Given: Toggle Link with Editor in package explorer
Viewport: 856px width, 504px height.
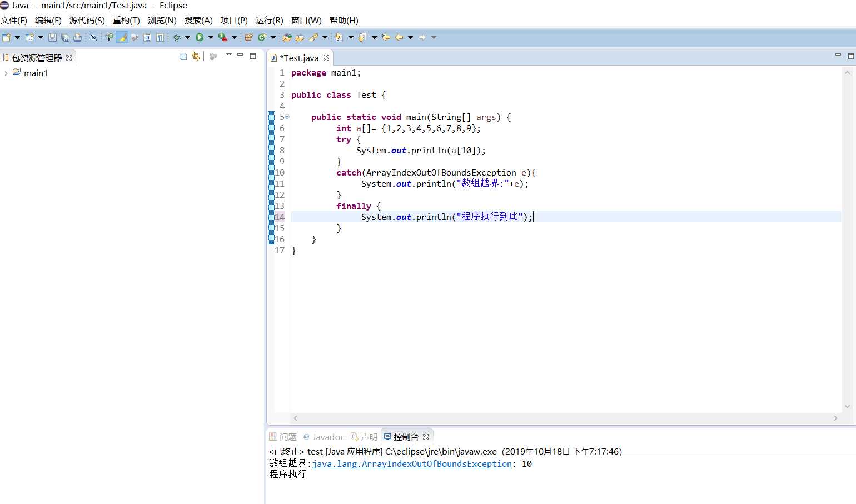Looking at the screenshot, I should click(196, 56).
